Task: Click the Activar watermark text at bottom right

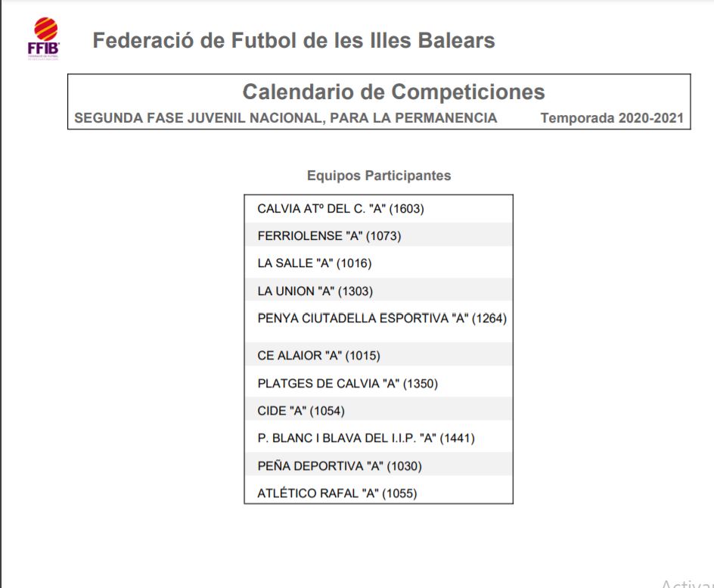Action: (x=687, y=583)
